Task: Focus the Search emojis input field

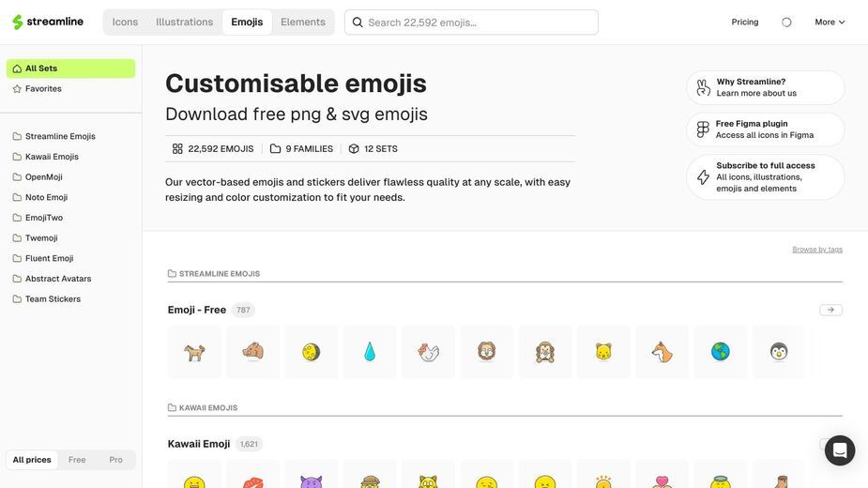Action: pyautogui.click(x=471, y=23)
